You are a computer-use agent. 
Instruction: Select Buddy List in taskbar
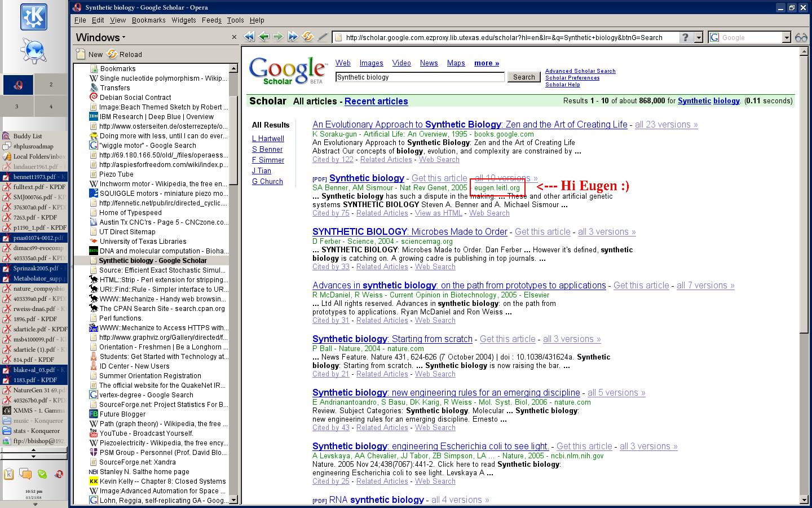[x=34, y=136]
